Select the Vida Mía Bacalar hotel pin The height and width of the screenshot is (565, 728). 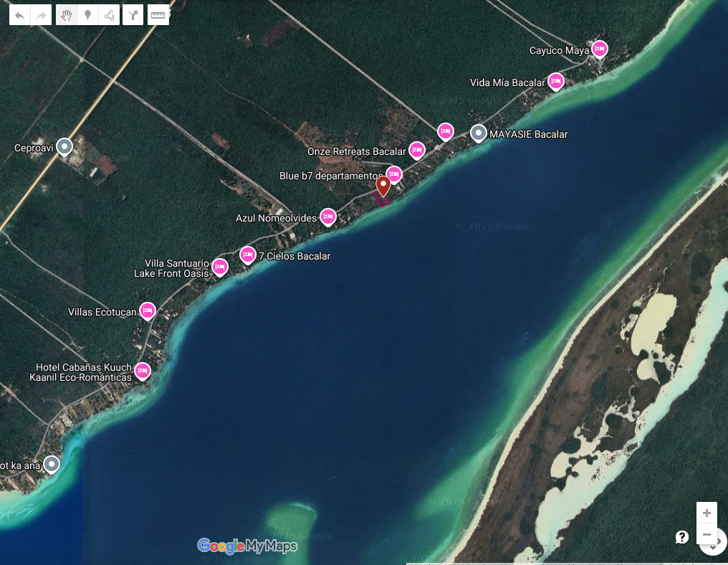pyautogui.click(x=555, y=82)
